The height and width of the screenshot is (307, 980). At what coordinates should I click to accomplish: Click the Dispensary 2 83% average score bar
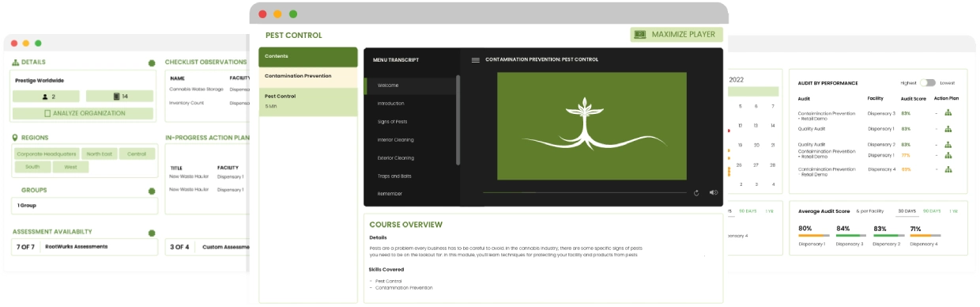click(x=889, y=236)
